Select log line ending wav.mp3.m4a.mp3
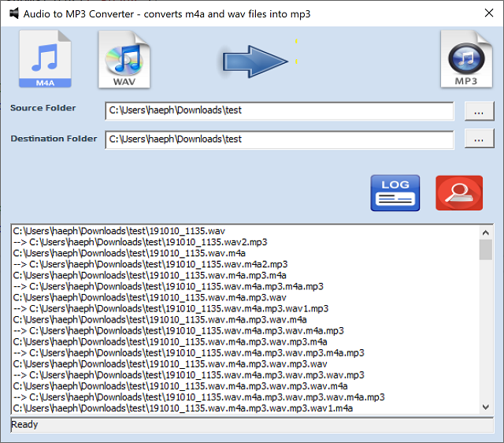This screenshot has height=443, width=504. pyautogui.click(x=189, y=353)
